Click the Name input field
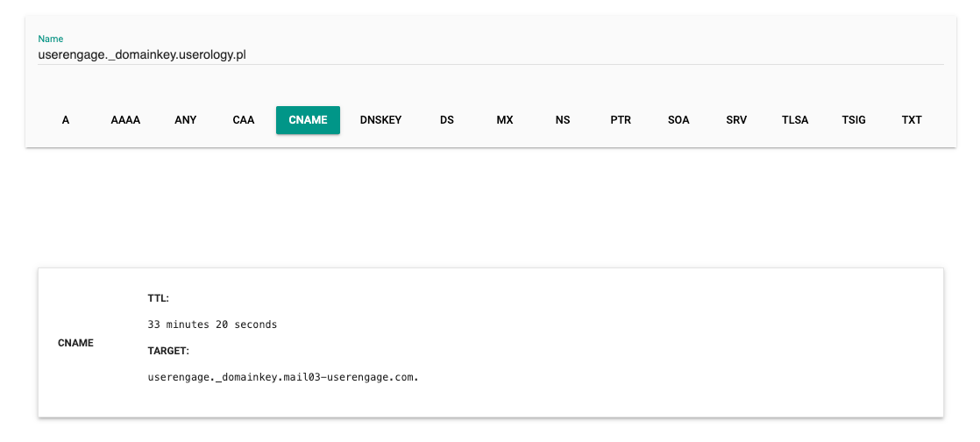 click(x=491, y=55)
